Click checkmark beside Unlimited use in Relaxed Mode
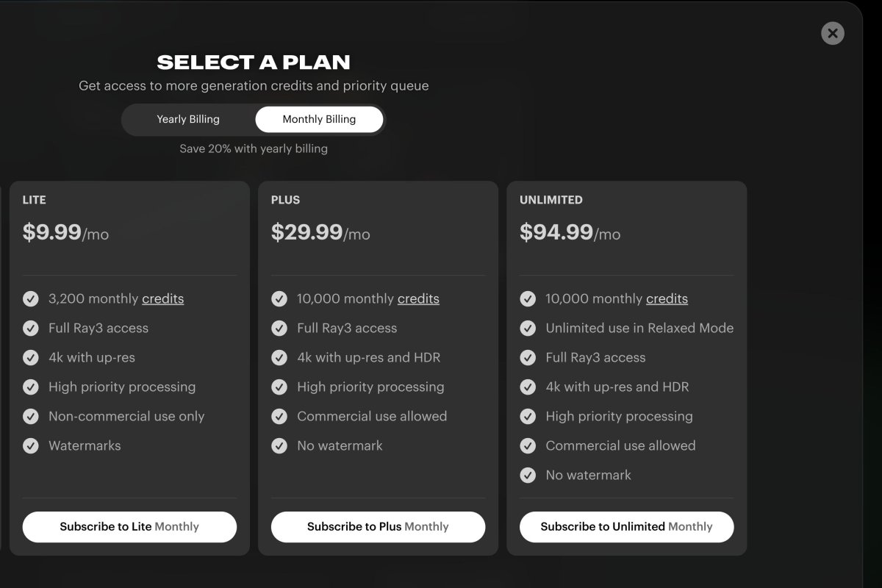Image resolution: width=882 pixels, height=588 pixels. tap(528, 329)
